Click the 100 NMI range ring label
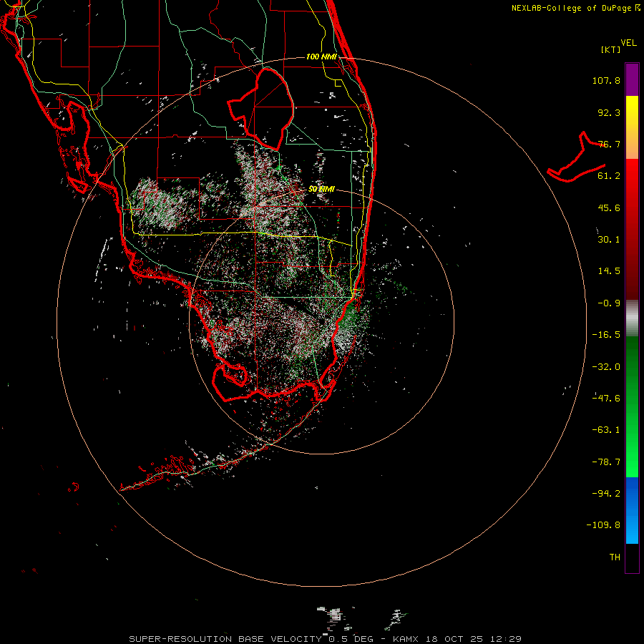This screenshot has width=644, height=644. coord(321,57)
